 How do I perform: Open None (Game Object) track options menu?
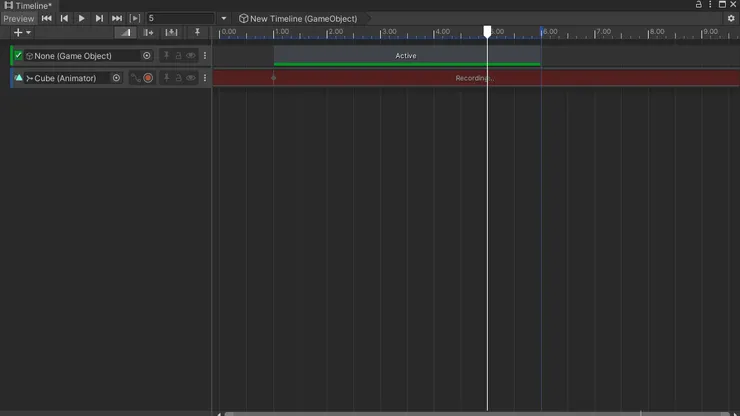[x=205, y=56]
